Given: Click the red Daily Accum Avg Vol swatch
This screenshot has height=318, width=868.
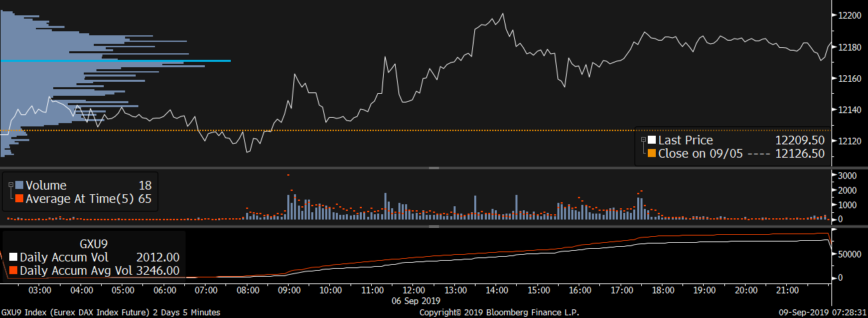Looking at the screenshot, I should click(x=13, y=271).
